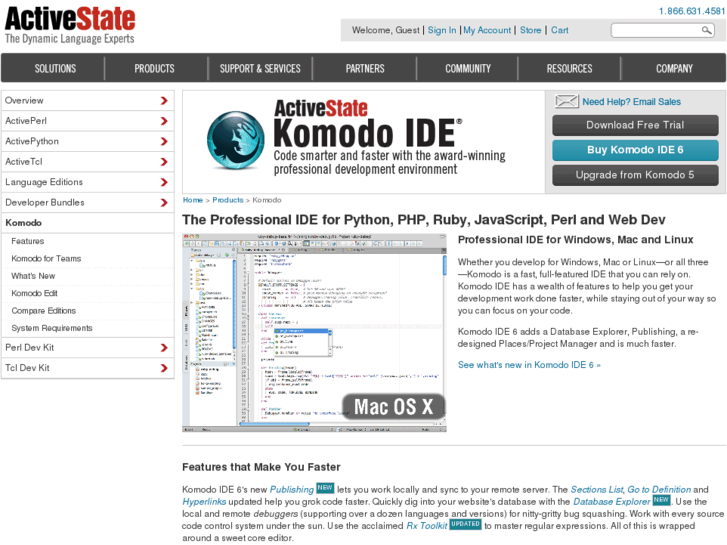Open the Company menu
The width and height of the screenshot is (727, 545).
[x=674, y=69]
